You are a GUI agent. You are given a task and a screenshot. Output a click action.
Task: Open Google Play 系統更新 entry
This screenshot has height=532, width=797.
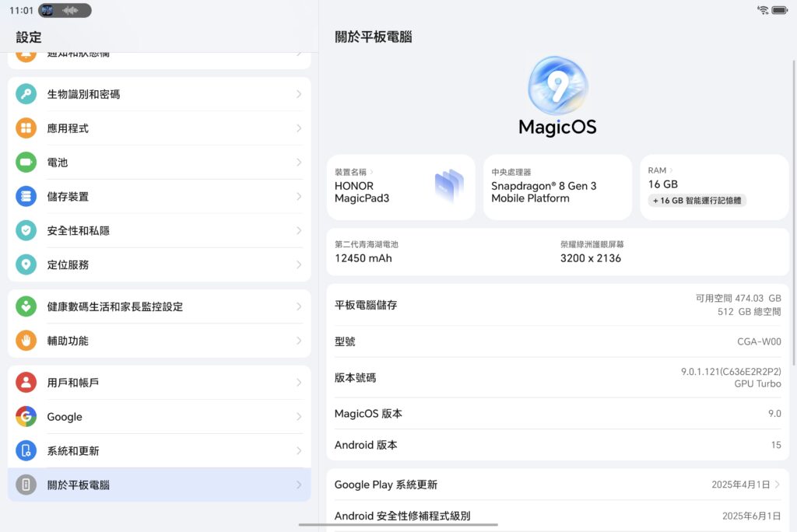557,485
